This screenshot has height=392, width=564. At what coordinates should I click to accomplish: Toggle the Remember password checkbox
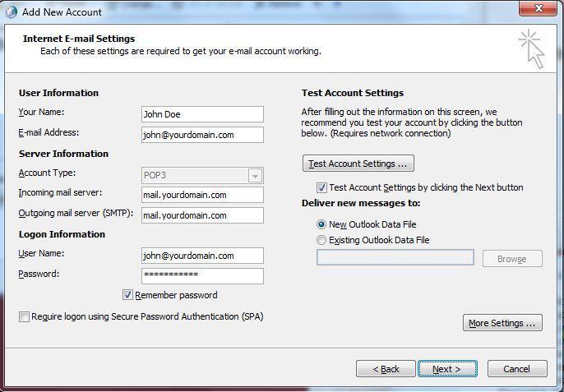click(x=127, y=295)
